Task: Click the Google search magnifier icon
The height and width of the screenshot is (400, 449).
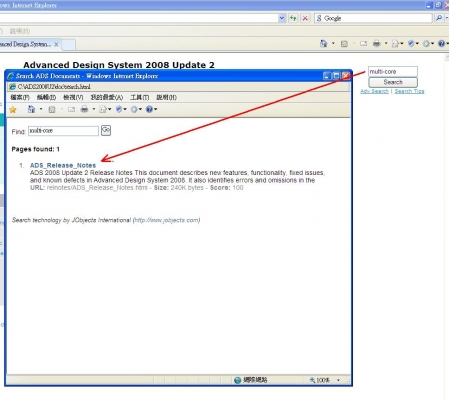Action: click(x=439, y=18)
